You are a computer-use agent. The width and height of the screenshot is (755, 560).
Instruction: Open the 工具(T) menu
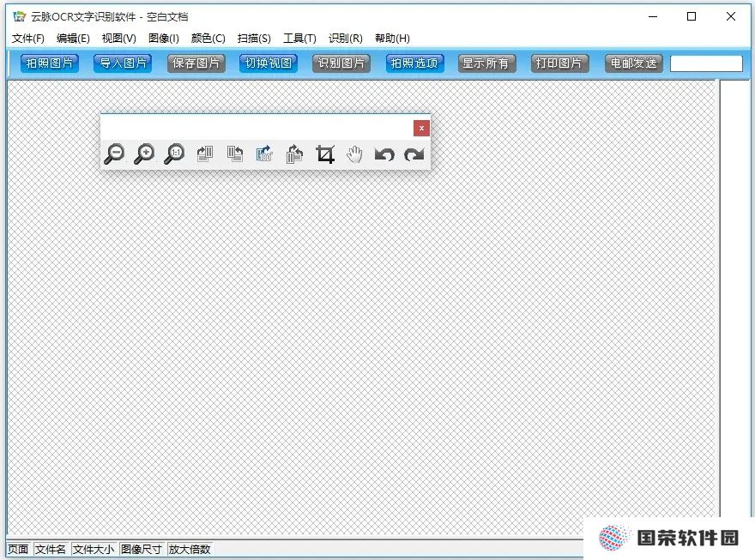pyautogui.click(x=299, y=38)
